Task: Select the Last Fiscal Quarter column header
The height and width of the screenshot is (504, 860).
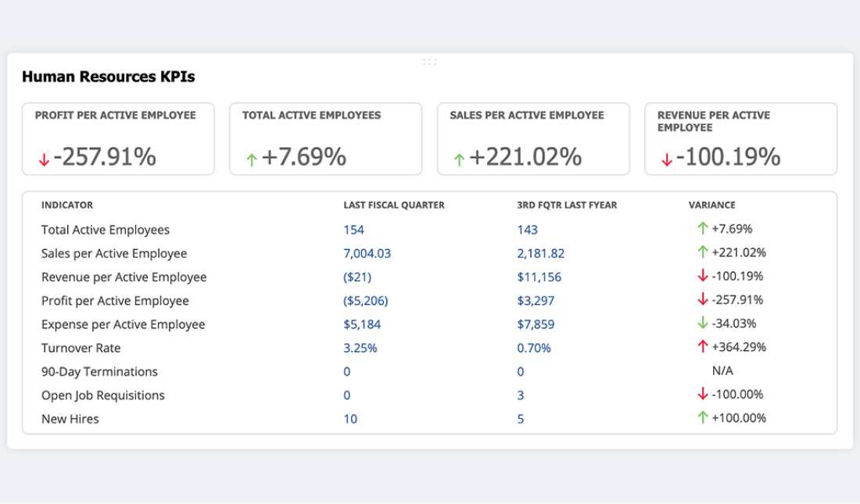Action: 394,206
